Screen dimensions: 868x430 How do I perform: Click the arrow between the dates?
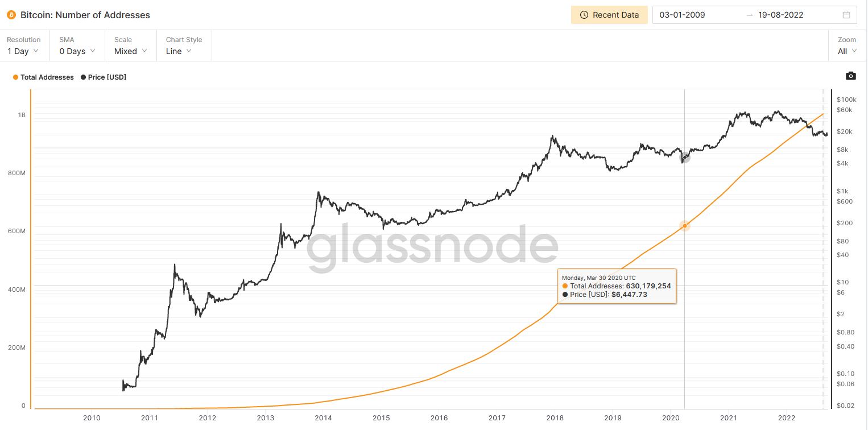(749, 15)
